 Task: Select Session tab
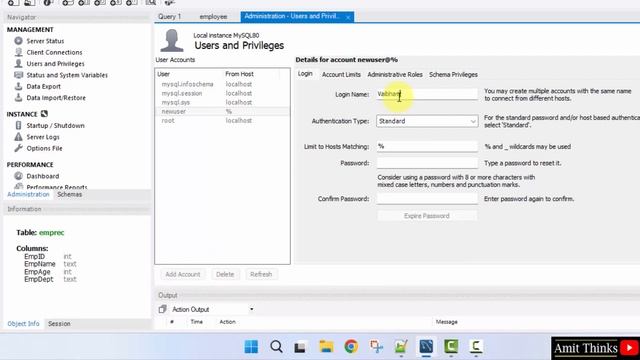59,324
